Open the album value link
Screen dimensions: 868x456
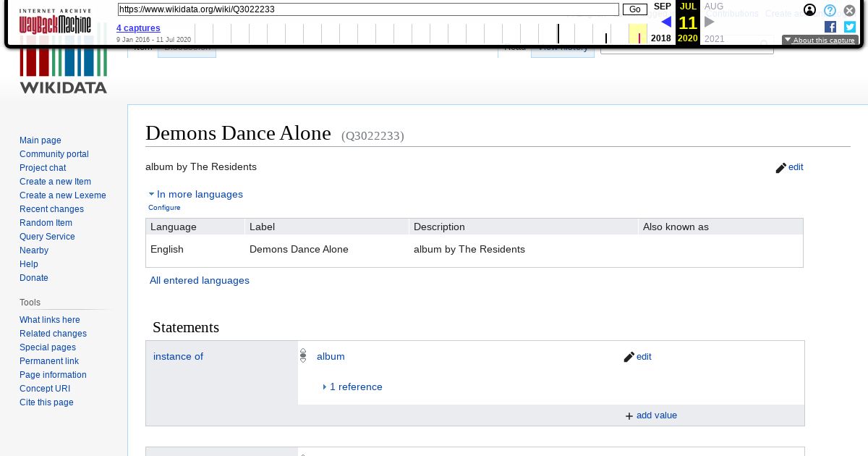pyautogui.click(x=331, y=357)
